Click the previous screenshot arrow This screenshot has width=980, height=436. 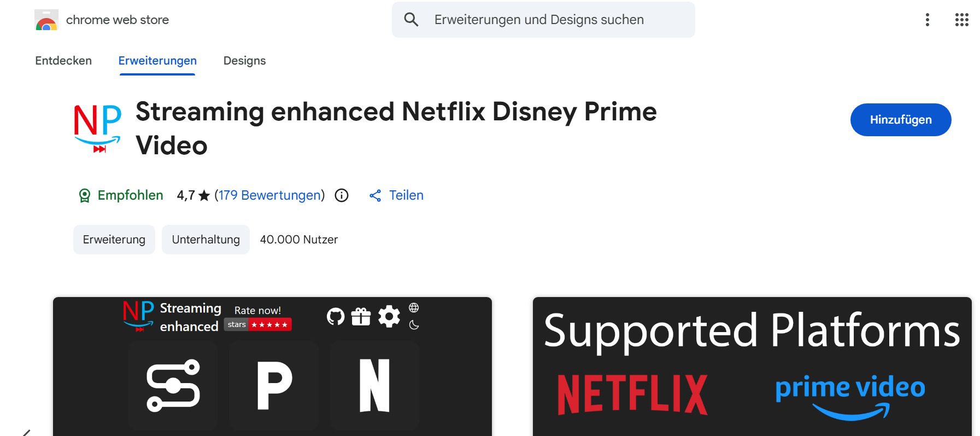coord(26,432)
